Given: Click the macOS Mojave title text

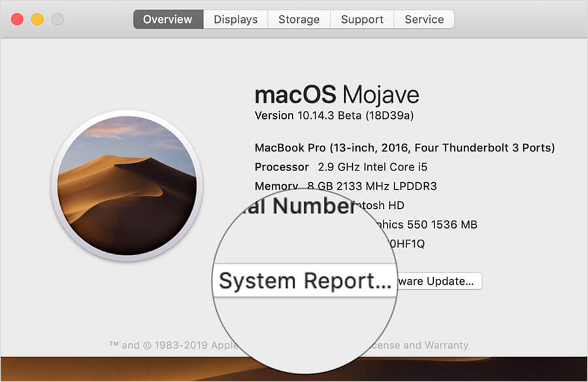Looking at the screenshot, I should [x=336, y=95].
